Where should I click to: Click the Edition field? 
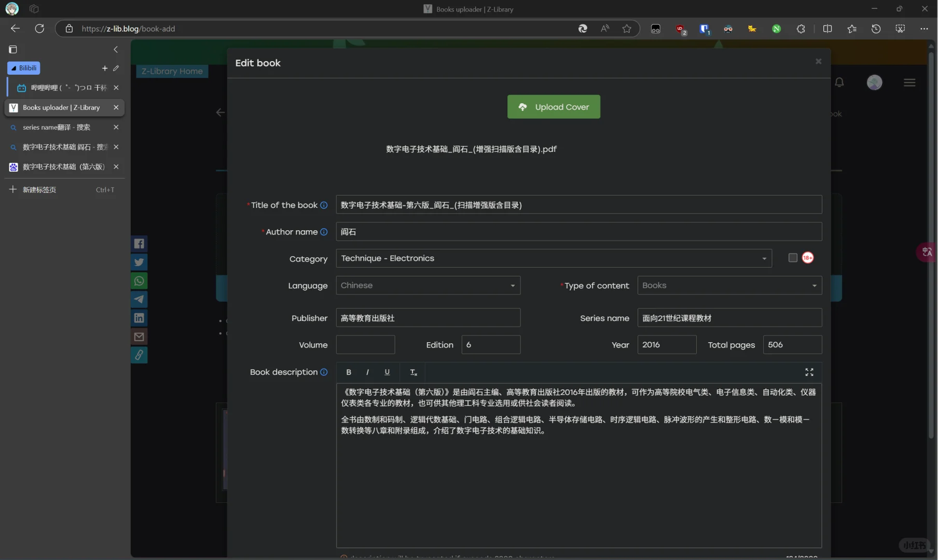(x=491, y=345)
